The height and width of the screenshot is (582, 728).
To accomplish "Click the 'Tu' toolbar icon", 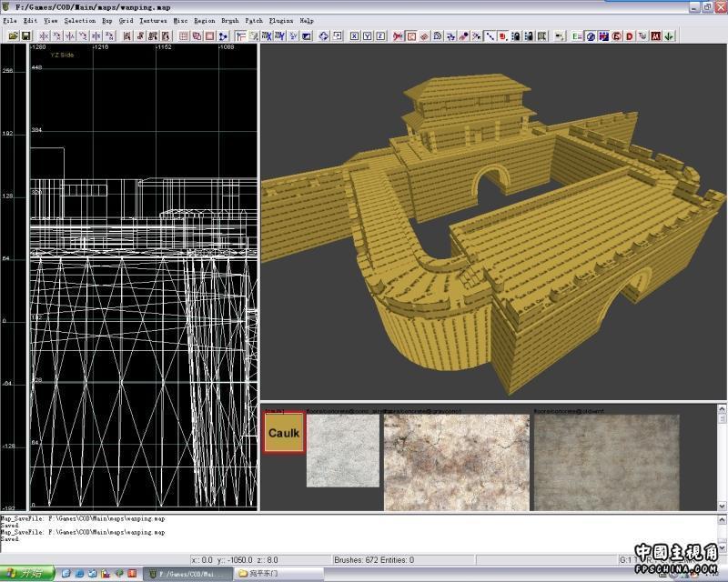I will [642, 36].
